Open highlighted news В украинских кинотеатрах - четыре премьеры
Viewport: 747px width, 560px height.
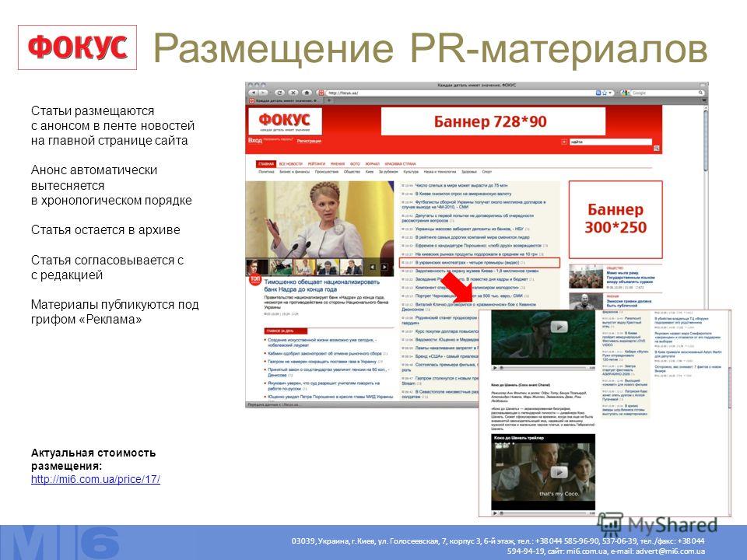pos(479,262)
